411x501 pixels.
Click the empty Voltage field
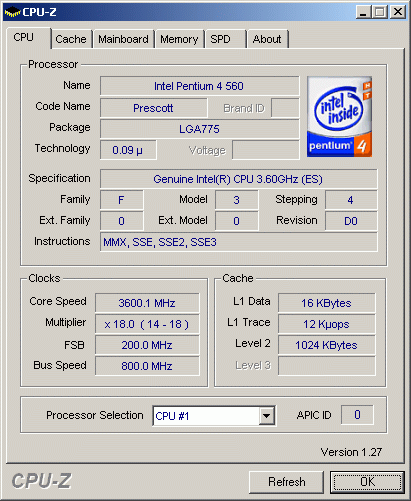coord(266,150)
